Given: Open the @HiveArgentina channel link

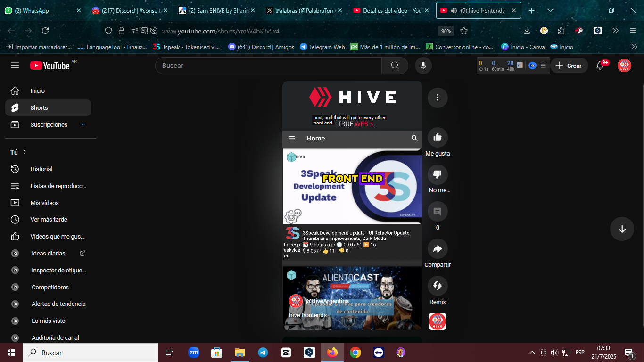Looking at the screenshot, I should [327, 301].
